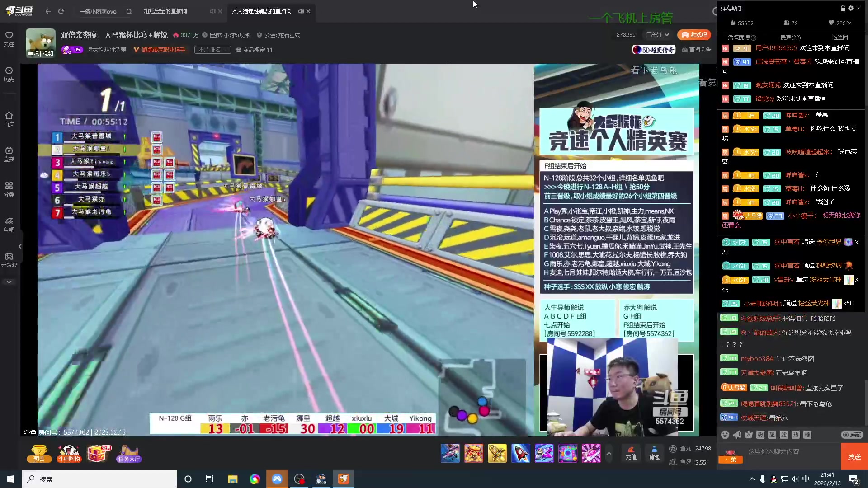Open the fan badge selector next to chat input
The width and height of the screenshot is (868, 488).
(731, 456)
